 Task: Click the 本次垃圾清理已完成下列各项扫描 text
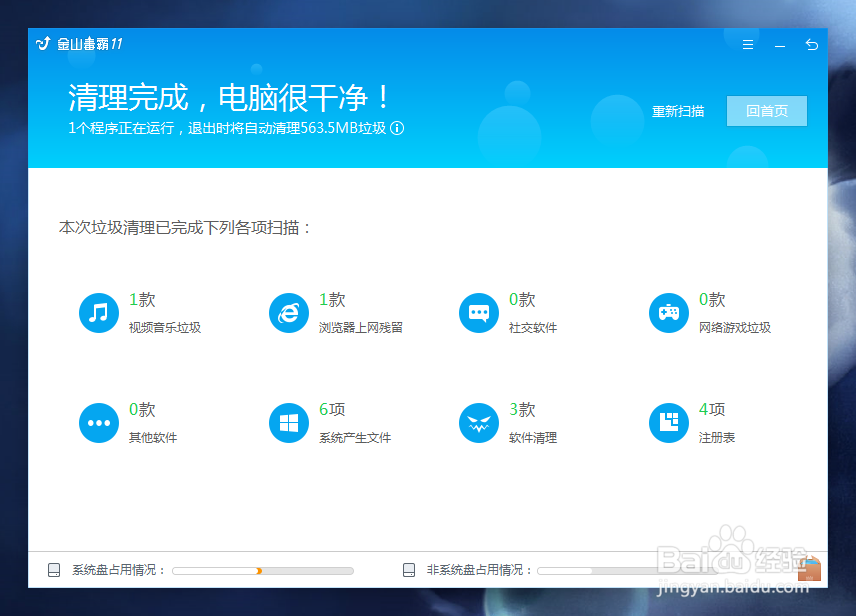pyautogui.click(x=185, y=227)
